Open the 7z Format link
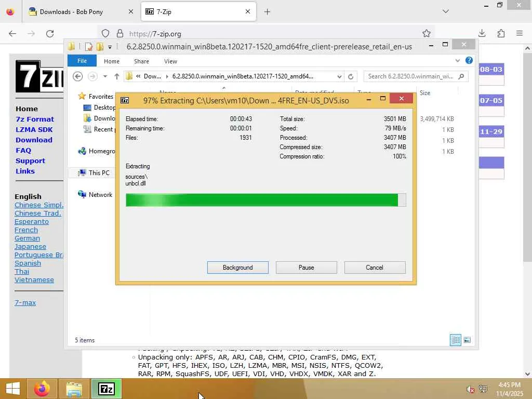 35,119
